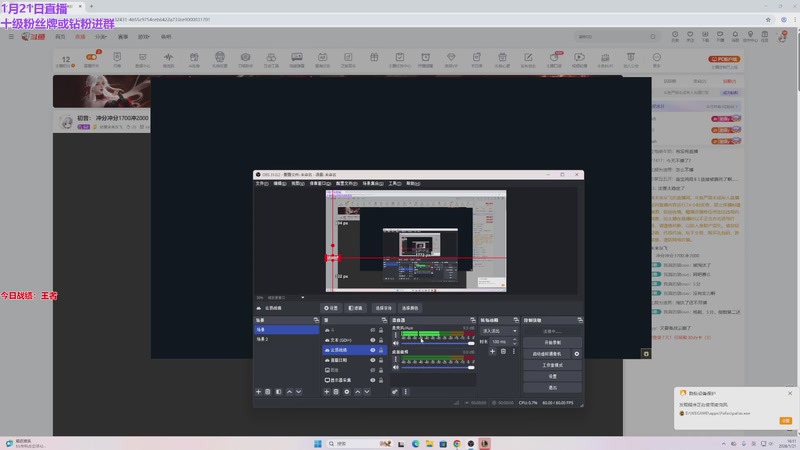
Task: Open the profile menu in OBS menu bar
Action: (x=346, y=184)
